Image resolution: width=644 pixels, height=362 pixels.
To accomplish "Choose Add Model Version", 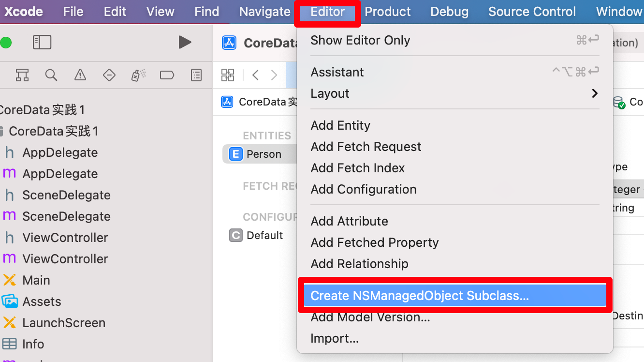I will 454,317.
